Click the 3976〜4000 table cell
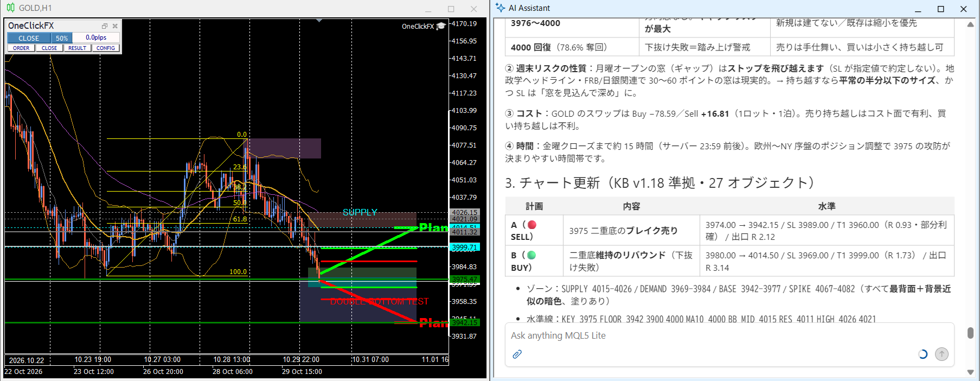 tap(572, 27)
